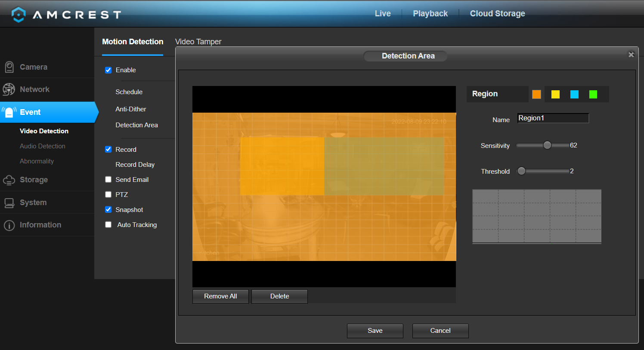Open the Playback tab
Viewport: 644px width, 350px height.
pyautogui.click(x=430, y=14)
